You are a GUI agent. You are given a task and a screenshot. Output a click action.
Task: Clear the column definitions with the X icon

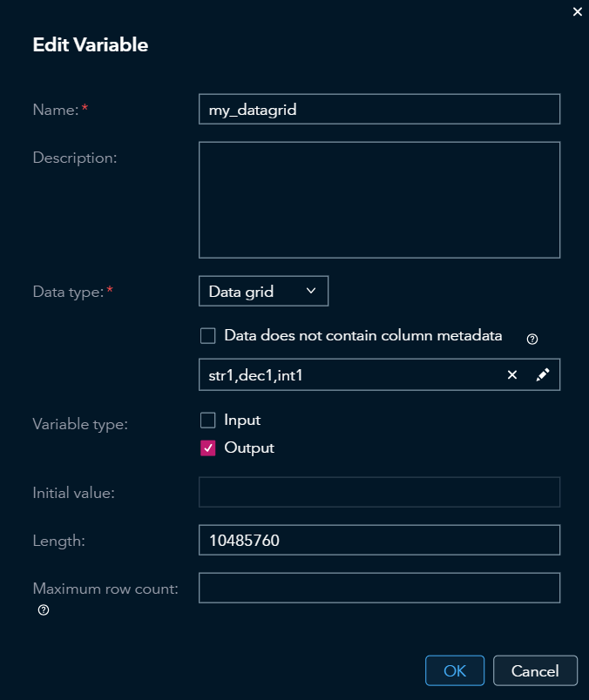click(511, 374)
